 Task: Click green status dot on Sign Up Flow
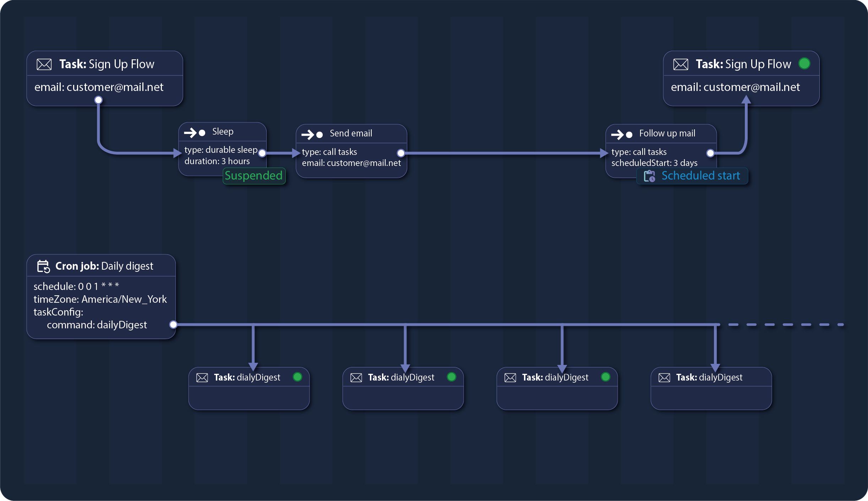804,64
